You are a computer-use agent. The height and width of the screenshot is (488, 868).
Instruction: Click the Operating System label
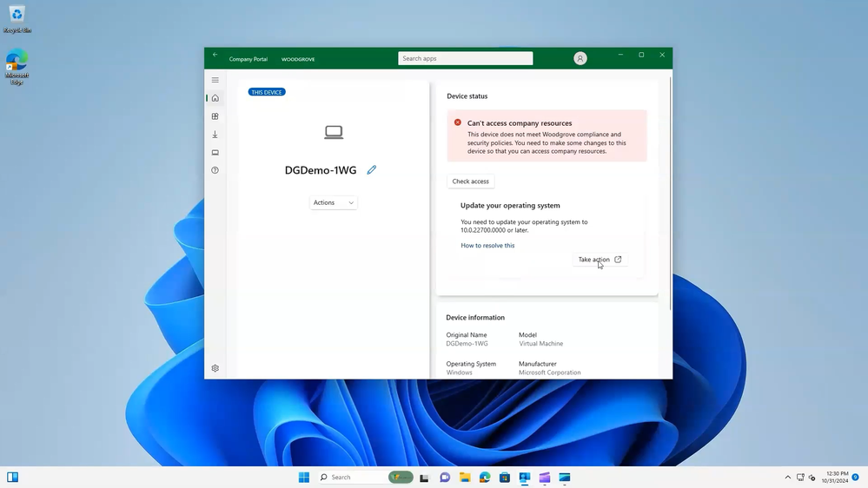tap(471, 364)
